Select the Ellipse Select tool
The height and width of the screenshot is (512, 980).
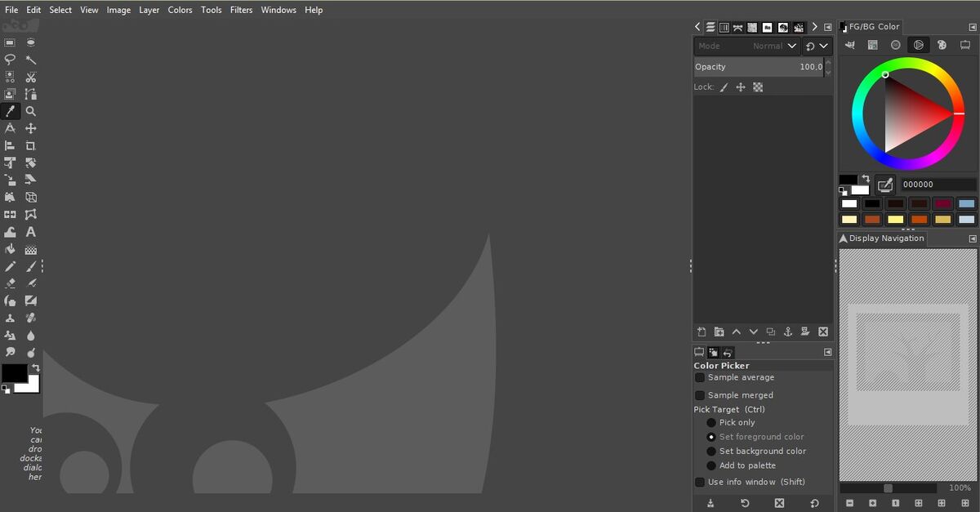(30, 42)
